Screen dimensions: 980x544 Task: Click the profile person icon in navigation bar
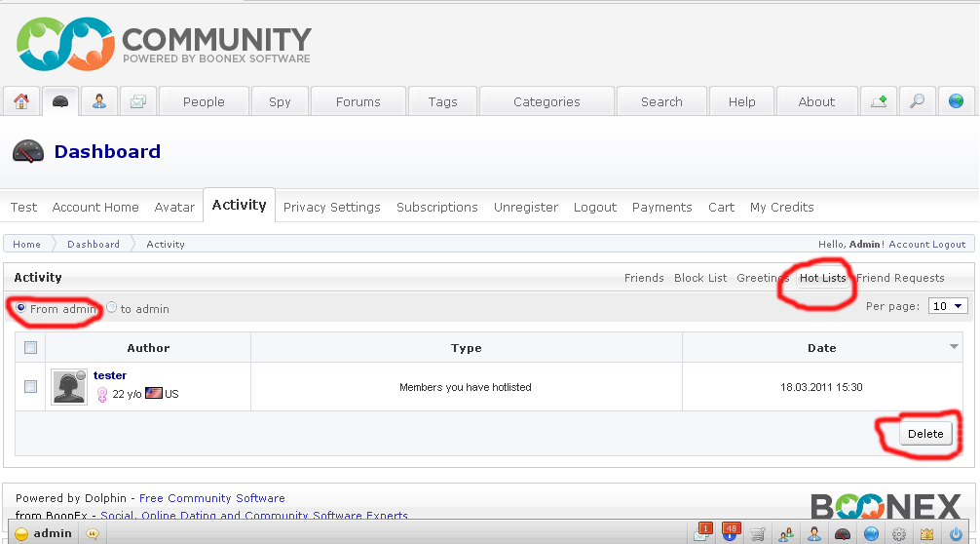click(99, 101)
